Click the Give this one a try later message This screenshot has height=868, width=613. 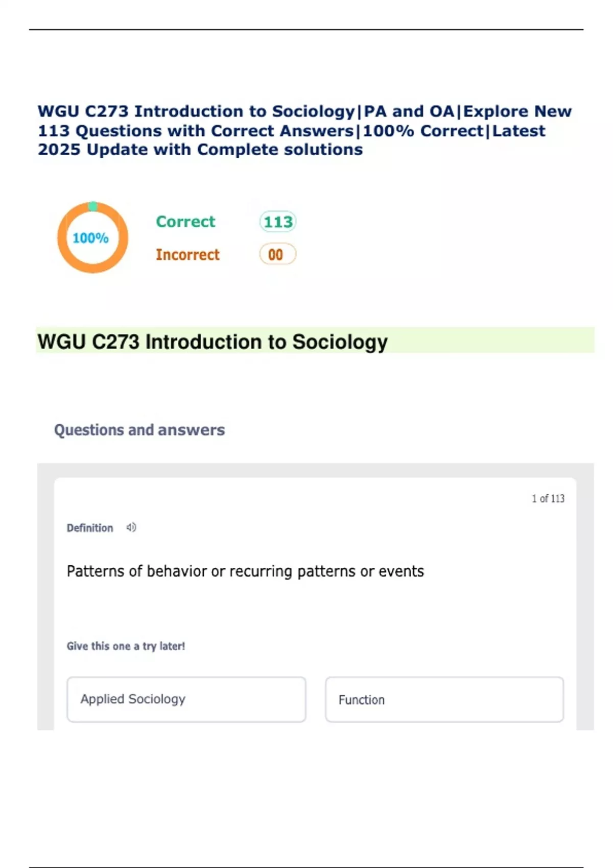[126, 646]
